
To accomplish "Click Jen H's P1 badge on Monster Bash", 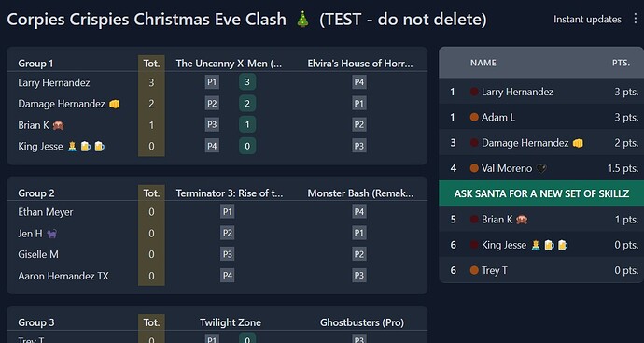I will coord(359,234).
